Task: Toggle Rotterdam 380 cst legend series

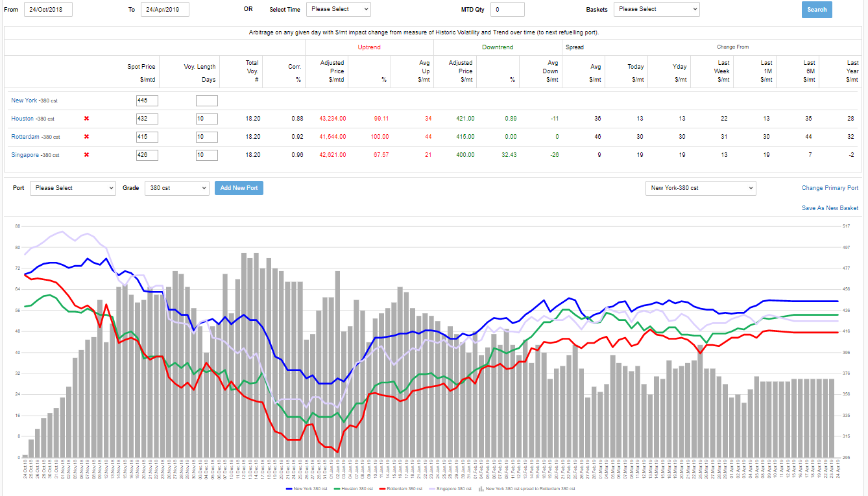Action: (400, 488)
